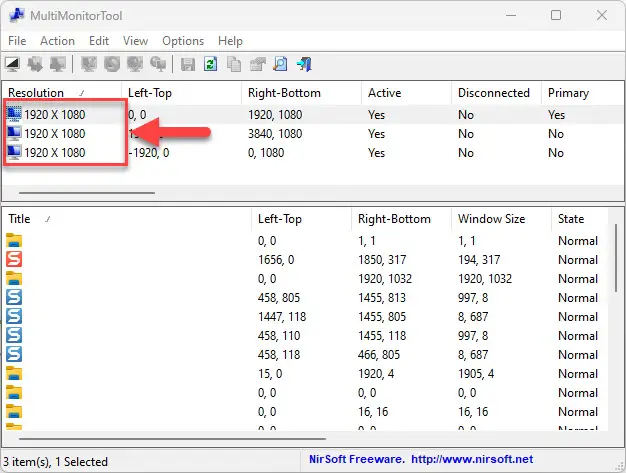Open Properties via the toolbar icon

point(257,65)
